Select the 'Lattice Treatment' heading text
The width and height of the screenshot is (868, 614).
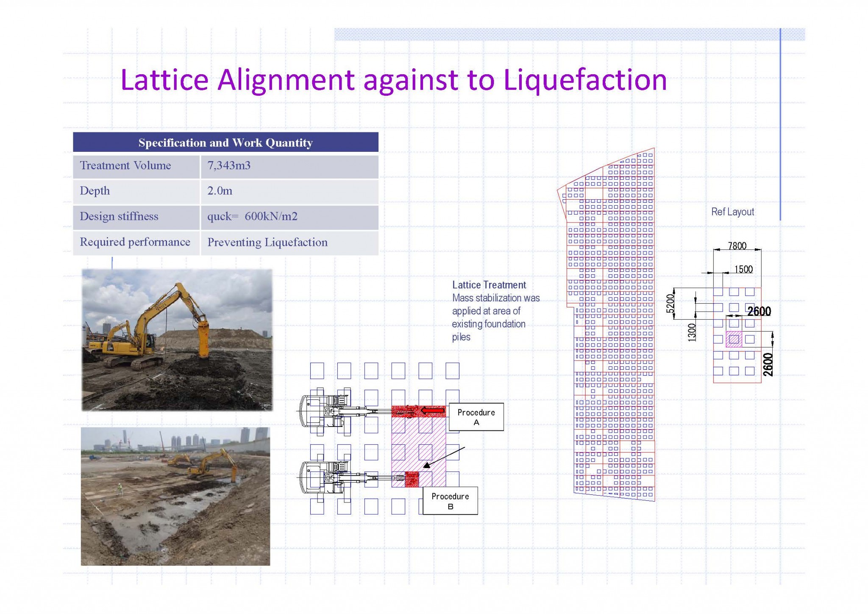489,285
